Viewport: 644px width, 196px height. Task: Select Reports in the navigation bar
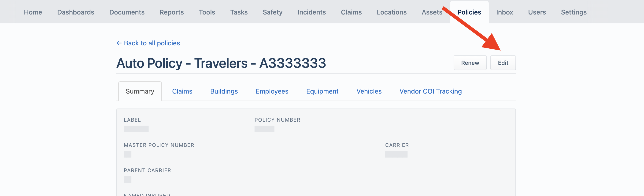(172, 12)
